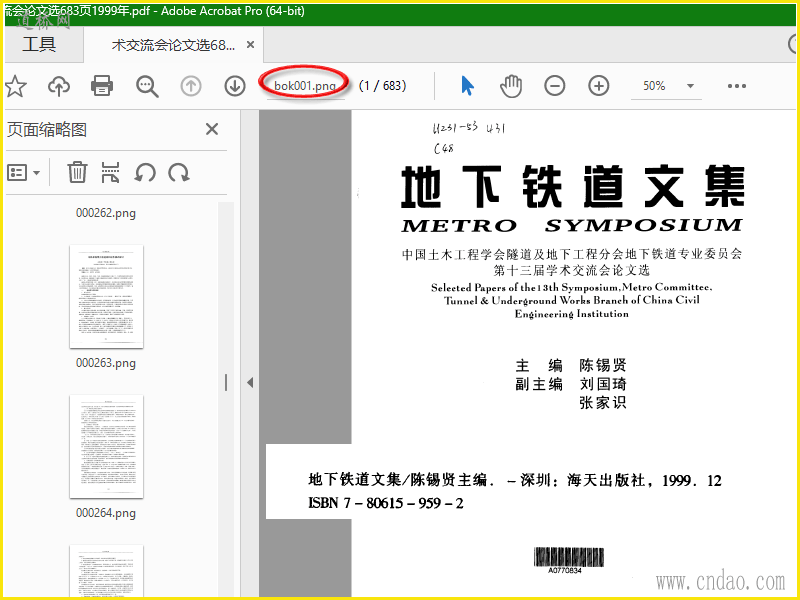This screenshot has width=800, height=600.
Task: Click the name 张家识 in document
Action: click(x=603, y=403)
